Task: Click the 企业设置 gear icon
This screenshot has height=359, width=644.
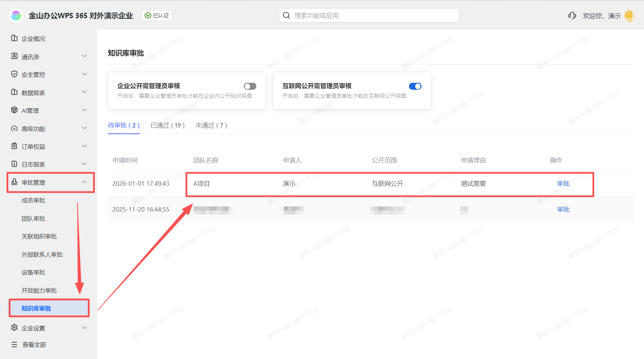Action: point(14,328)
